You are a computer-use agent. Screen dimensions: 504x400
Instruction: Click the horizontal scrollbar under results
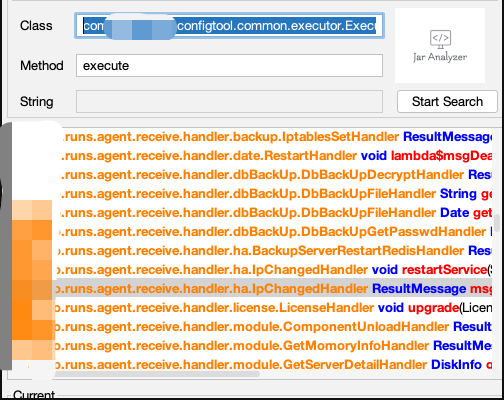coord(157,374)
